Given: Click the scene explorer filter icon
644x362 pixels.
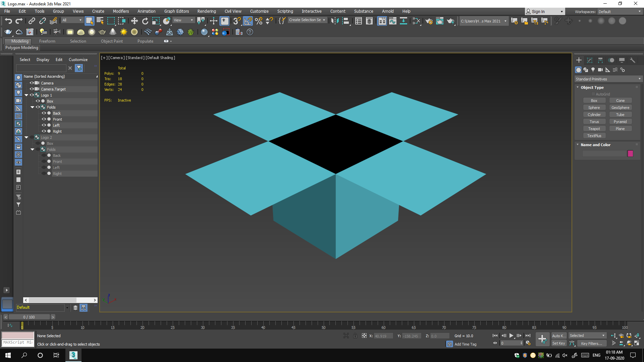Looking at the screenshot, I should pyautogui.click(x=79, y=68).
